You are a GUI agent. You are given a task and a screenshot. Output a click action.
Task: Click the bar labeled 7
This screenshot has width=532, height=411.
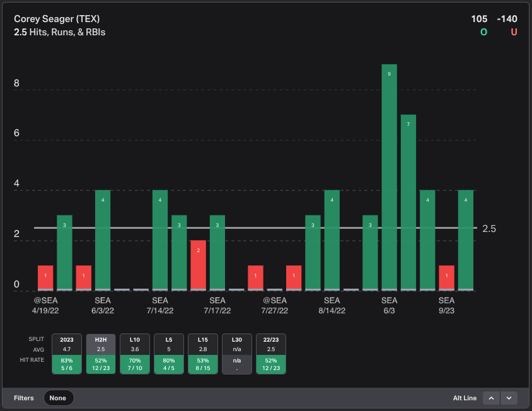click(408, 202)
